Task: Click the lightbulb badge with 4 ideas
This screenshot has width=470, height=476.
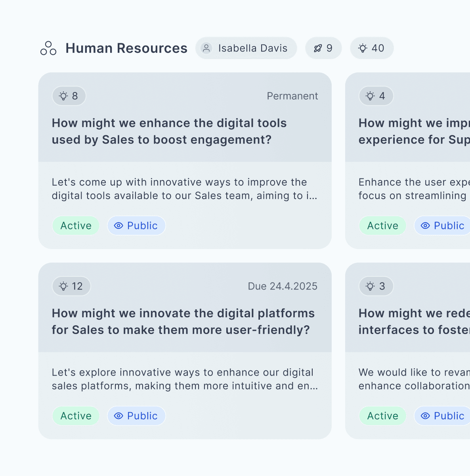Action: pos(376,96)
